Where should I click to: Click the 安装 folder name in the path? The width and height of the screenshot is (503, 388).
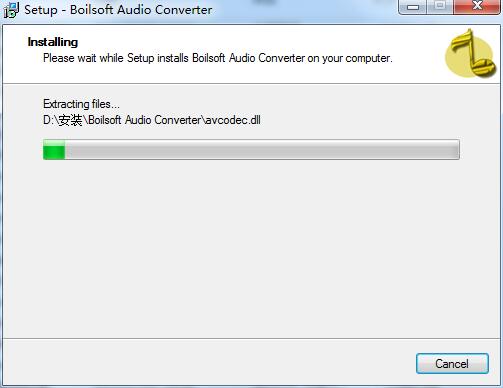[70, 120]
